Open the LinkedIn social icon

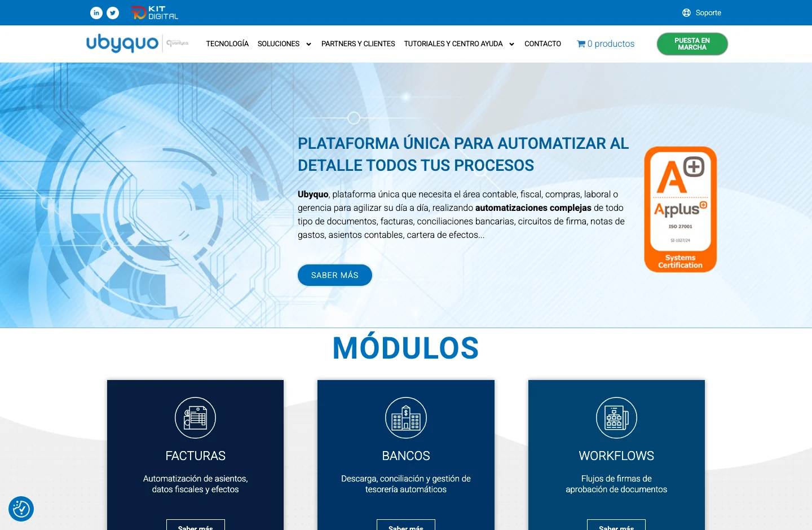(x=96, y=12)
